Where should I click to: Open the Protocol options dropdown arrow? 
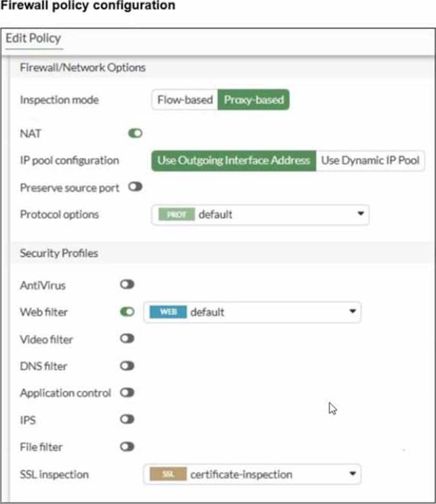361,213
